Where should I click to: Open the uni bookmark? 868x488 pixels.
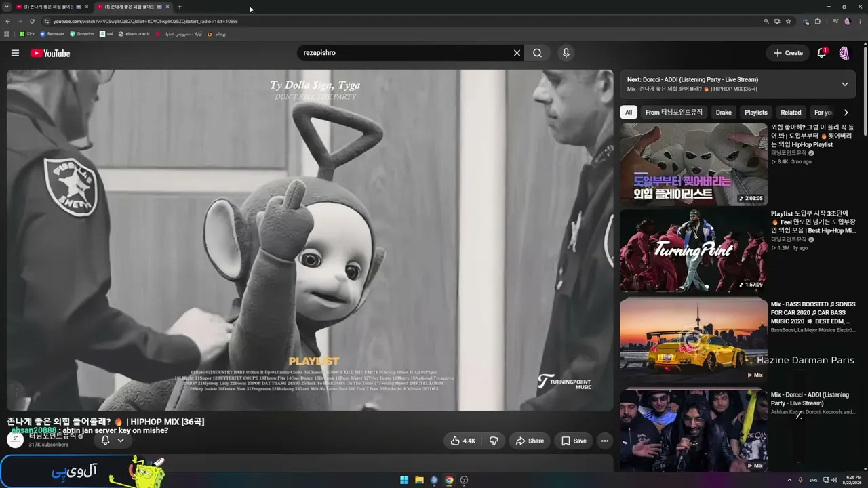[106, 34]
